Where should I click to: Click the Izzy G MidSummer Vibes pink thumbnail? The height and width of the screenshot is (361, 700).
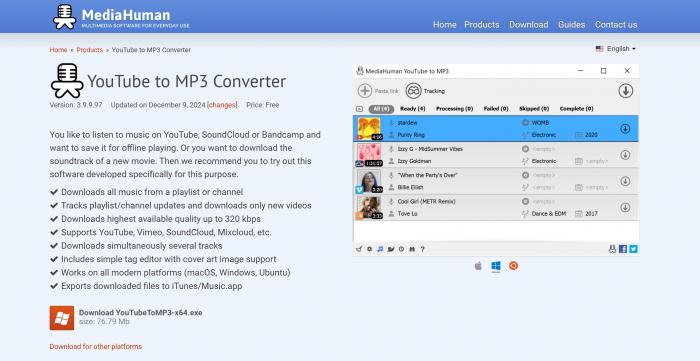pos(369,155)
